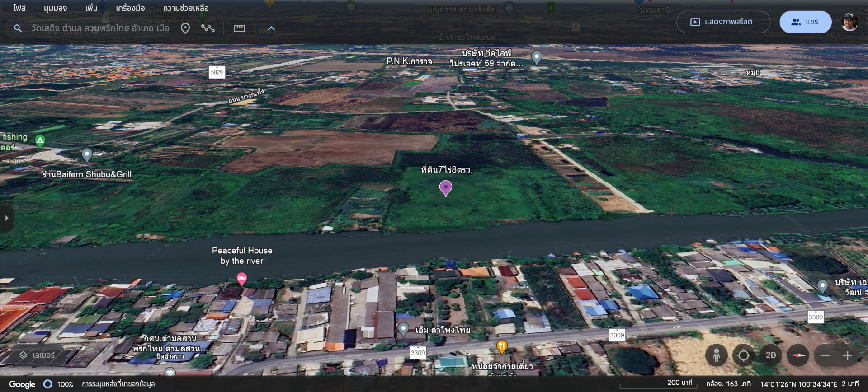Viewport: 868px width, 392px height.
Task: Zoom out with the minus button
Action: pos(825,355)
